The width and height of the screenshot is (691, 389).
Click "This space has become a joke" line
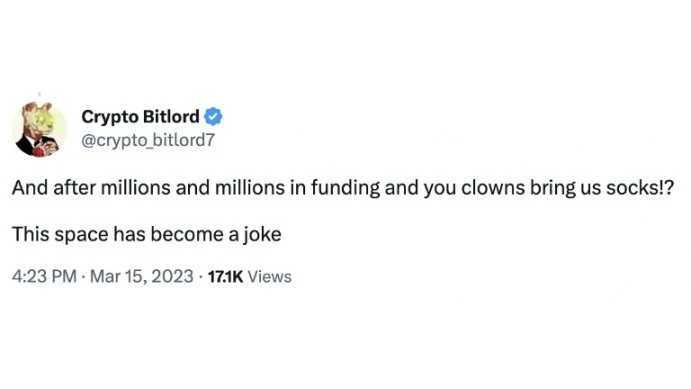pos(146,234)
